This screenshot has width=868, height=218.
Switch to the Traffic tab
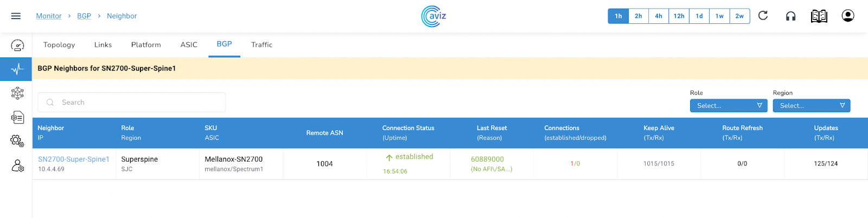tap(261, 45)
